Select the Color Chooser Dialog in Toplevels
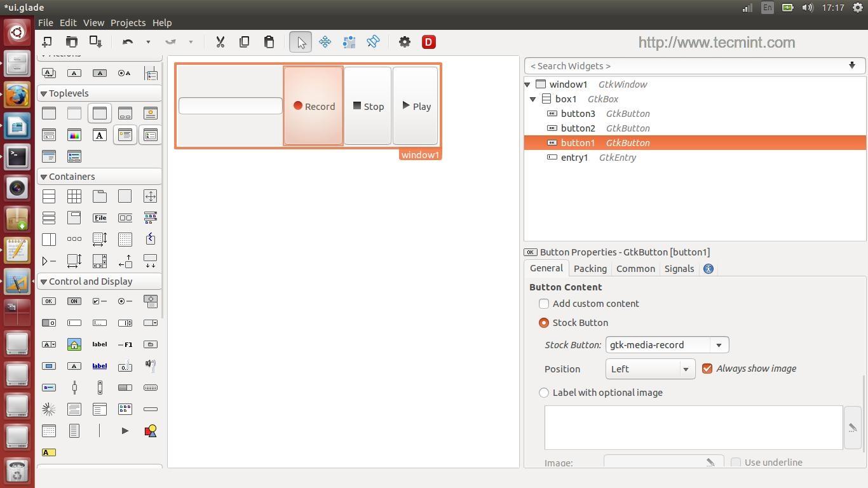 click(74, 135)
